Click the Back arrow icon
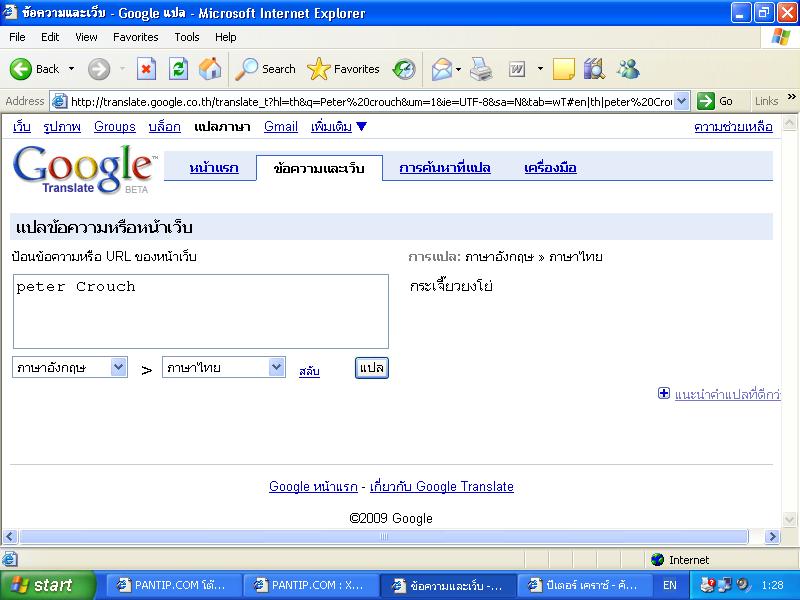The width and height of the screenshot is (800, 600). [x=20, y=69]
